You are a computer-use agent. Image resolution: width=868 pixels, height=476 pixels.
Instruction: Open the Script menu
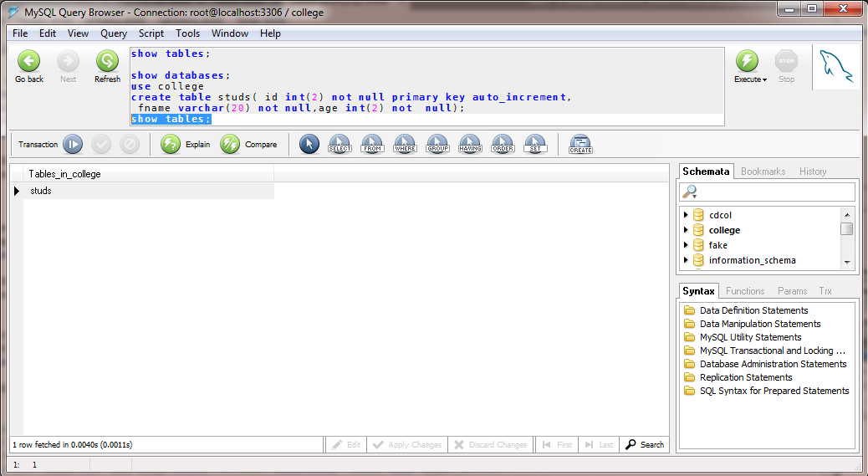[151, 33]
